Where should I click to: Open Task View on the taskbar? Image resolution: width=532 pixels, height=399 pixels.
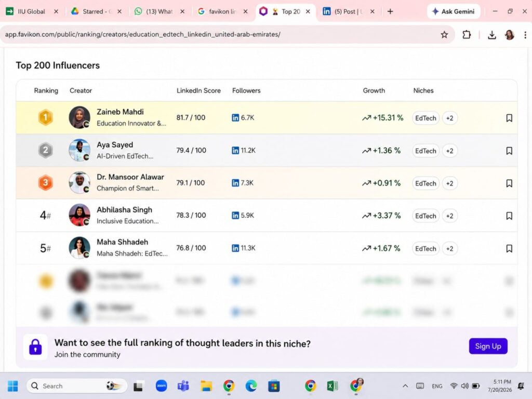(x=138, y=386)
